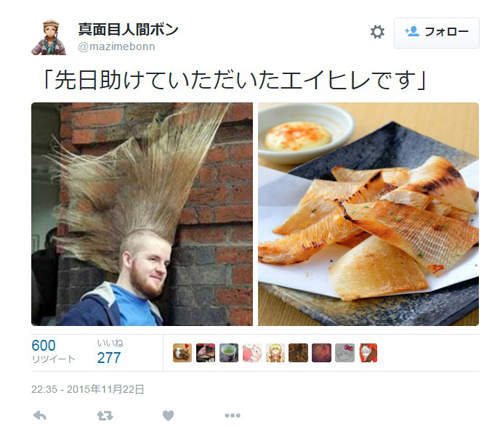Image resolution: width=500 pixels, height=432 pixels.
Task: Open the 真面目人間ボン display name link
Action: [128, 29]
